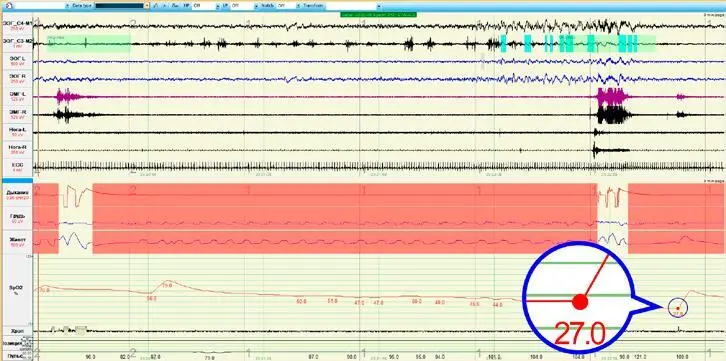Screen dimensions: 726x361
Task: Click the green status banner at top
Action: click(379, 14)
